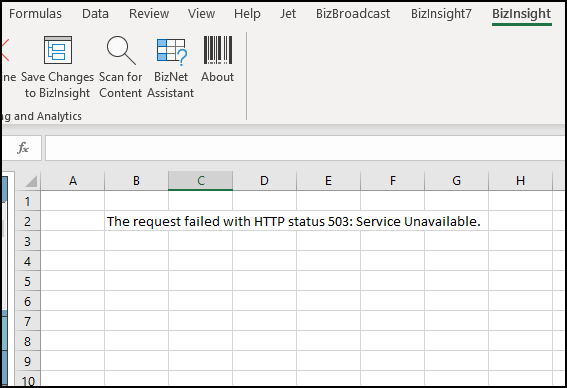
Task: Open Scan for Content magnifier tool
Action: 121,50
